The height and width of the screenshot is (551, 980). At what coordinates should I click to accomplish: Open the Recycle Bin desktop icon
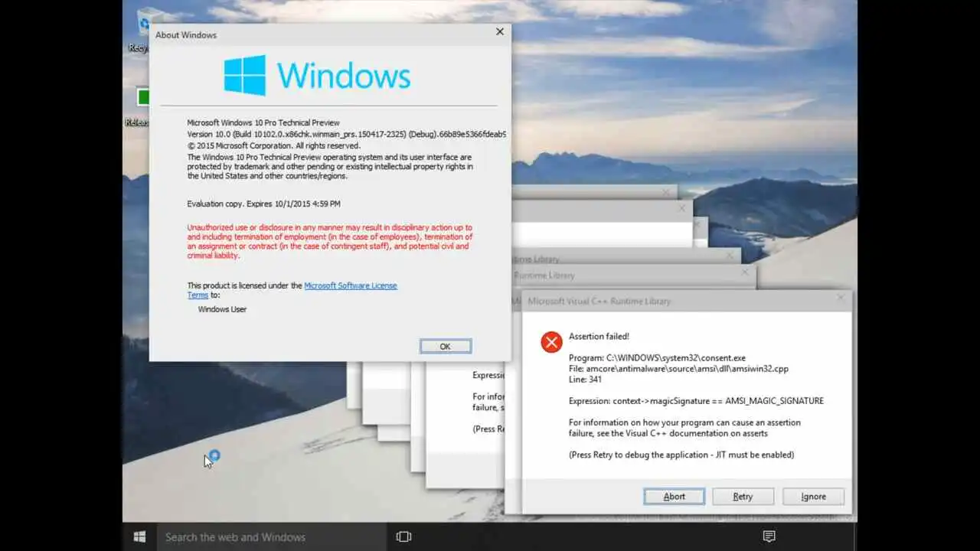pos(142,31)
